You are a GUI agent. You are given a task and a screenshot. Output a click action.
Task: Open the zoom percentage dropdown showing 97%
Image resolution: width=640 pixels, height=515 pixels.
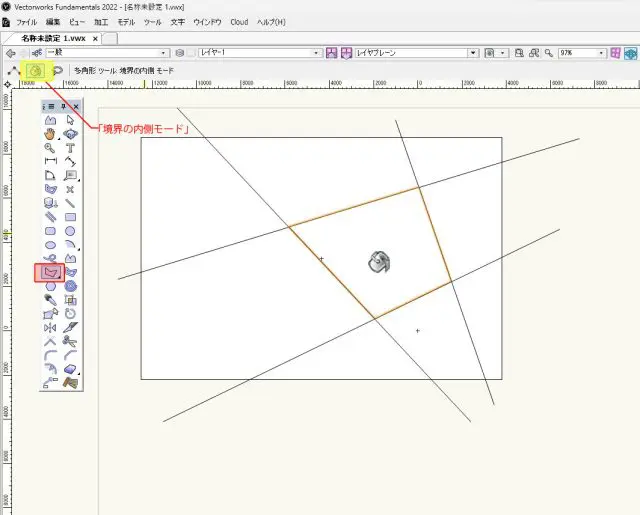[x=580, y=52]
